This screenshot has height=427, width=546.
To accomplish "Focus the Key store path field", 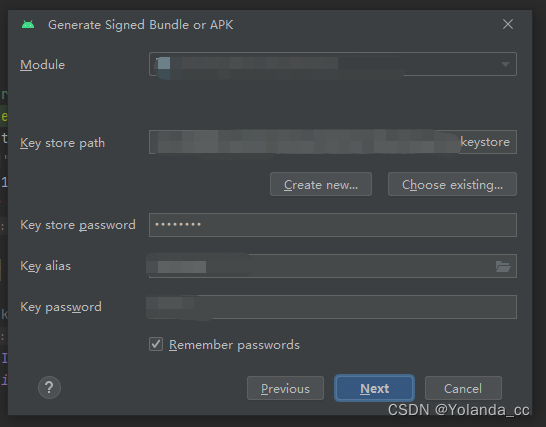I will 333,142.
